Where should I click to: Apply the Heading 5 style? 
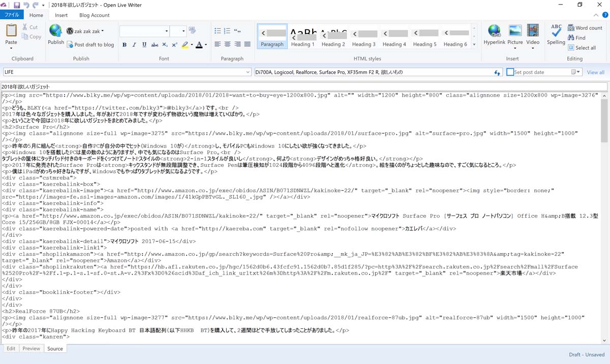click(425, 36)
